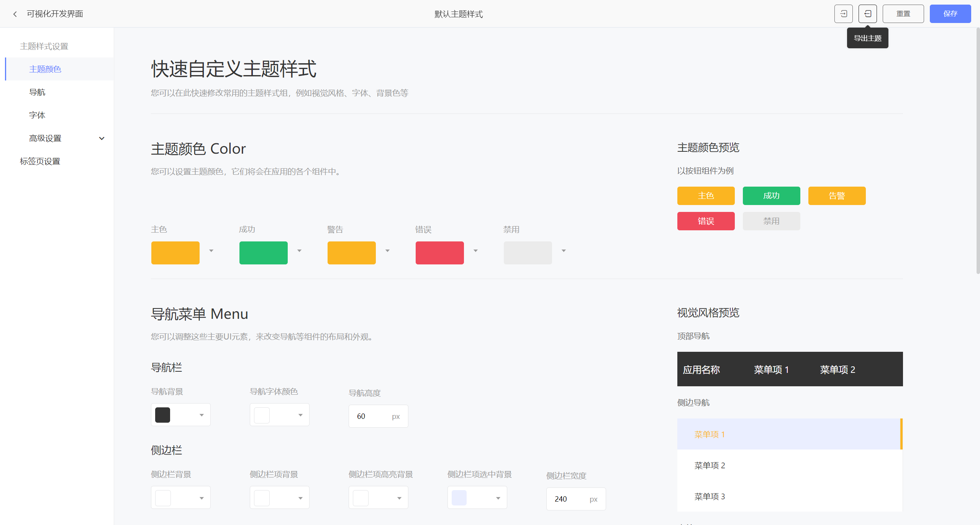Open the 警告 color dropdown arrow
The image size is (980, 525).
387,251
